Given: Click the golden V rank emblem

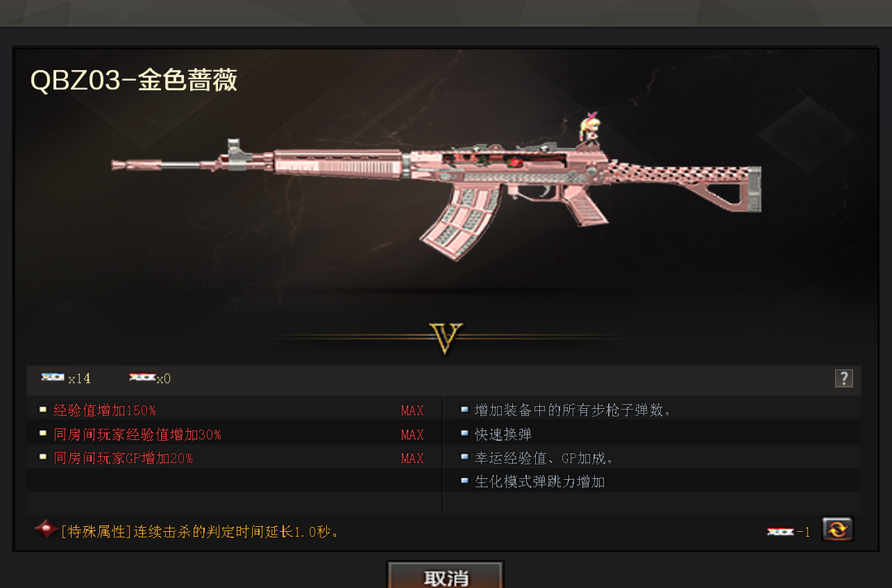Looking at the screenshot, I should 446,338.
